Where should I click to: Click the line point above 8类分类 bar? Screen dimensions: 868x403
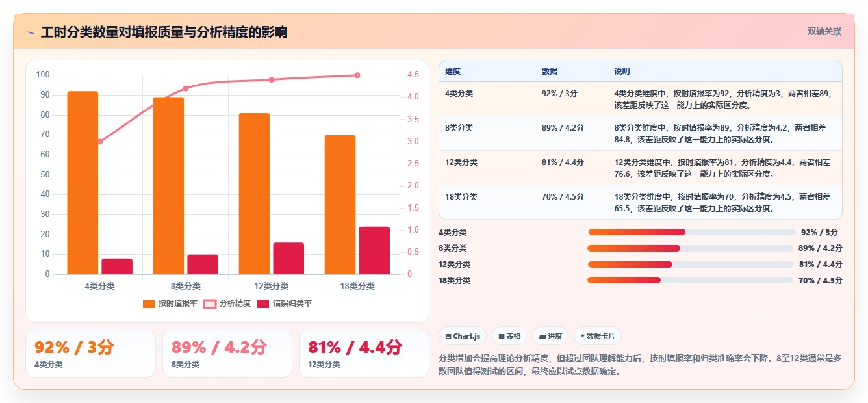click(x=185, y=88)
